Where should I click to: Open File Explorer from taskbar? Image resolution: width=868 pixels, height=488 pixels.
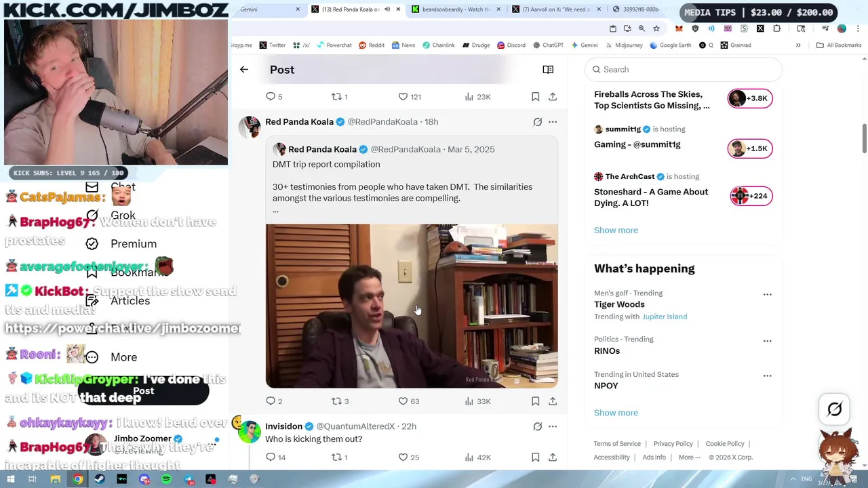click(x=56, y=479)
